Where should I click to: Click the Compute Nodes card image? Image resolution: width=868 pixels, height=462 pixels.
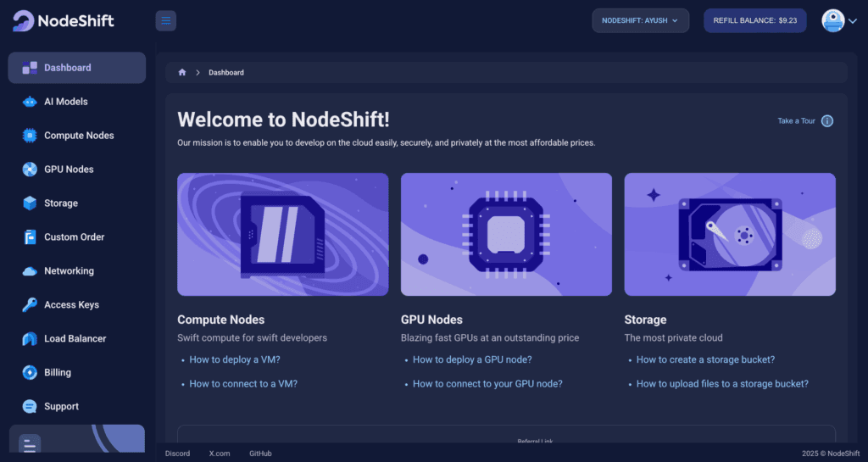pos(283,235)
